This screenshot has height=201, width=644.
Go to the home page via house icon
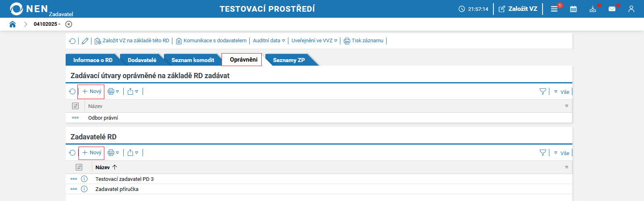point(12,24)
